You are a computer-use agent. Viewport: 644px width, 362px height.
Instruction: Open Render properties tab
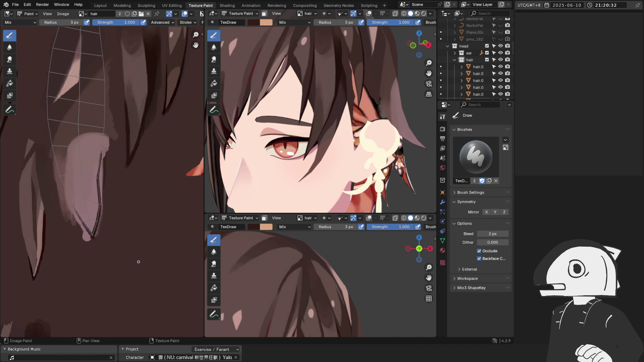coord(442,129)
